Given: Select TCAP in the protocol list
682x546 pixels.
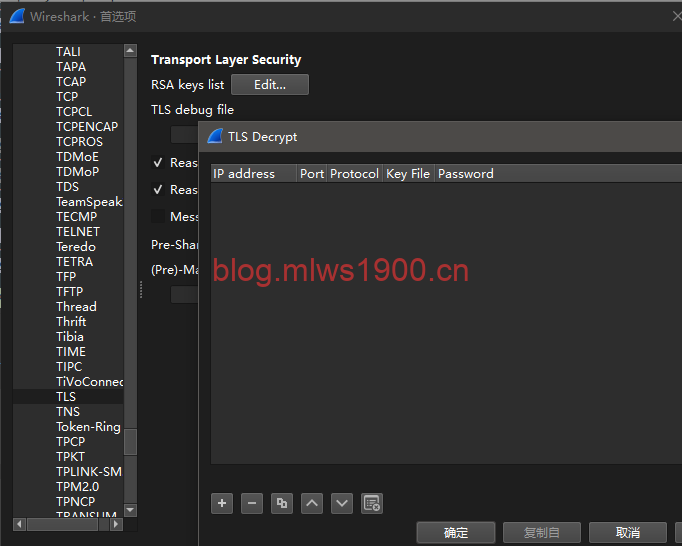Looking at the screenshot, I should tap(71, 82).
